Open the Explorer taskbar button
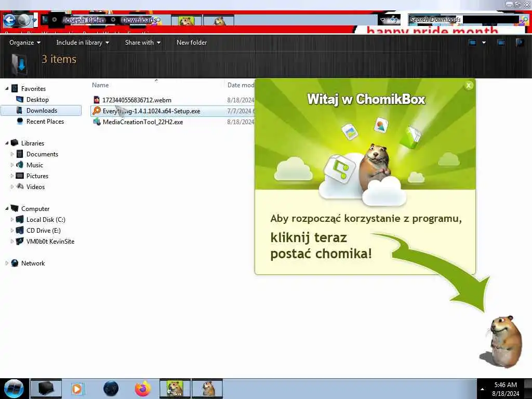 coord(46,389)
